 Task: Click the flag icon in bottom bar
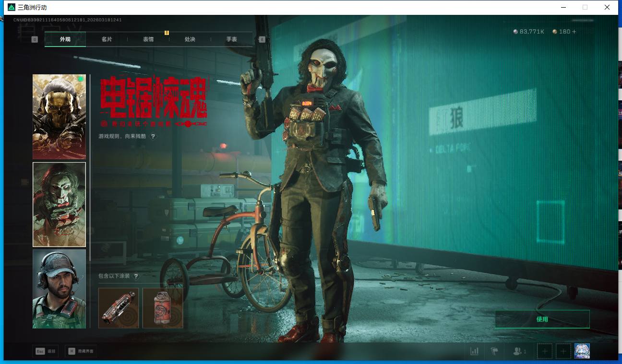click(x=494, y=352)
